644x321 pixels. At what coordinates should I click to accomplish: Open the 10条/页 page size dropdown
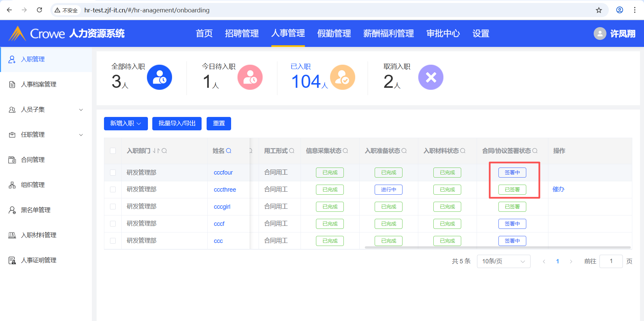click(503, 261)
